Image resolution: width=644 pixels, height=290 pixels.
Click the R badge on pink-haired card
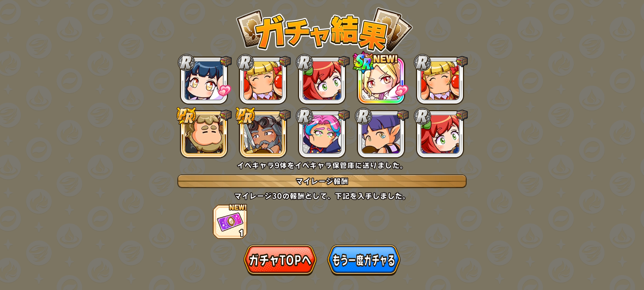pyautogui.click(x=304, y=116)
